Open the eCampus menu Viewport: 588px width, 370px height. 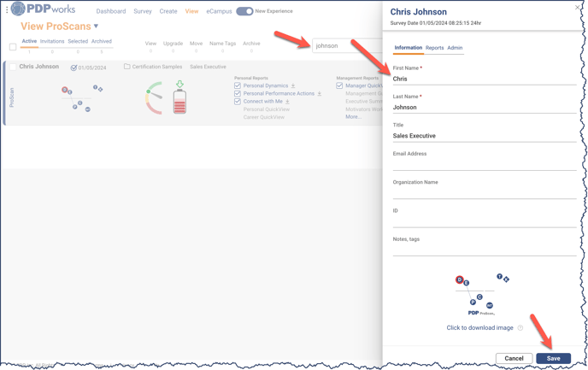coord(219,11)
